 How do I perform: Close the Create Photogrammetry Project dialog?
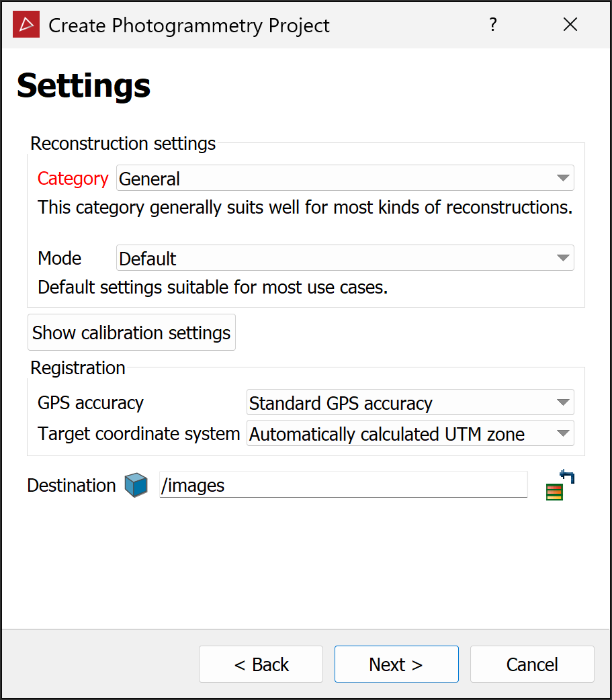[x=570, y=25]
